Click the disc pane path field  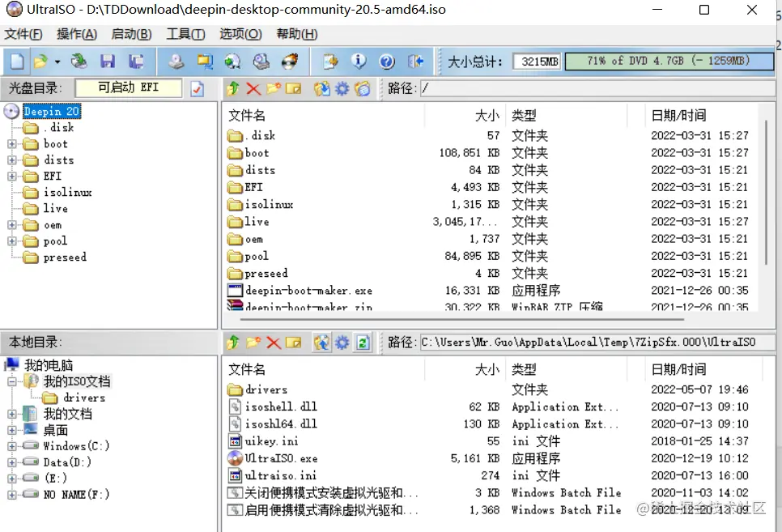click(x=597, y=89)
